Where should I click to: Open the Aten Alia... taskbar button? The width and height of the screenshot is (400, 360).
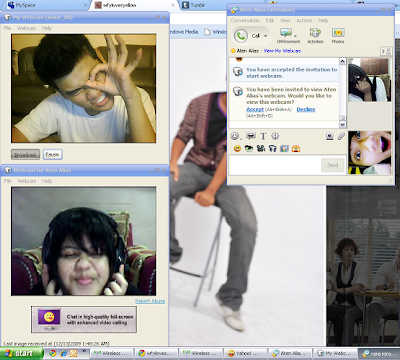(x=290, y=353)
